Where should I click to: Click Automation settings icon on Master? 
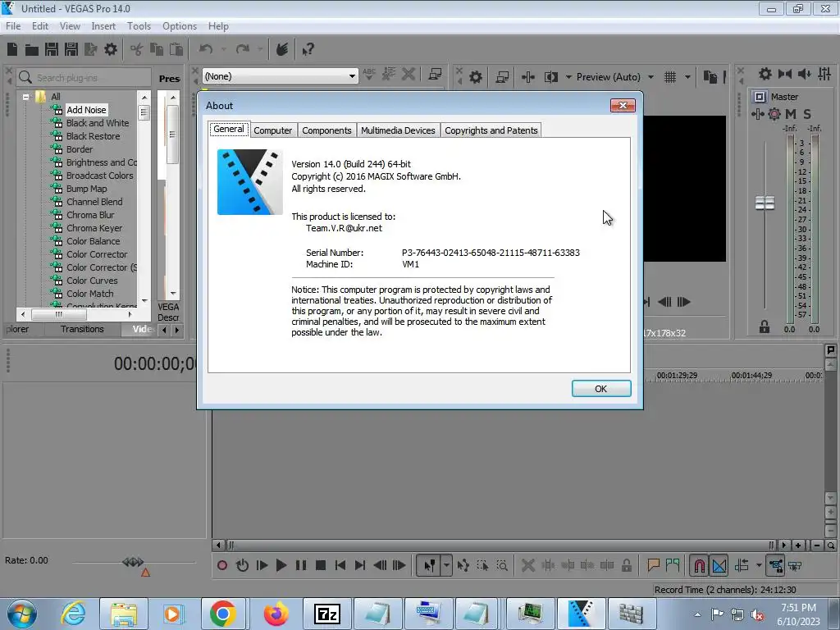pos(774,113)
